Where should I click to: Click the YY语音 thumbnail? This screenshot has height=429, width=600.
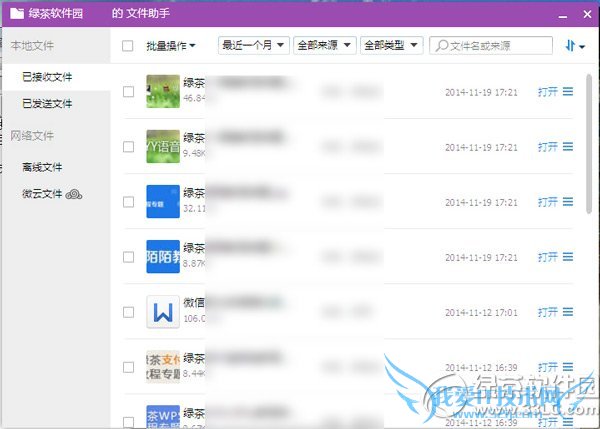tap(163, 146)
